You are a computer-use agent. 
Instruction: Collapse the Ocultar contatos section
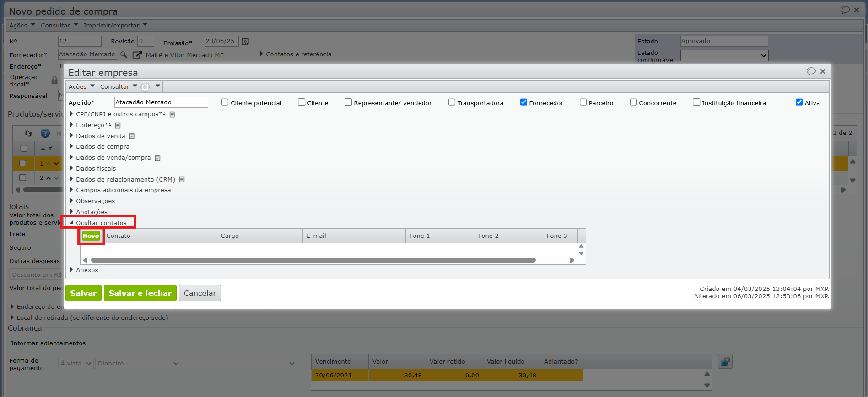tap(98, 223)
